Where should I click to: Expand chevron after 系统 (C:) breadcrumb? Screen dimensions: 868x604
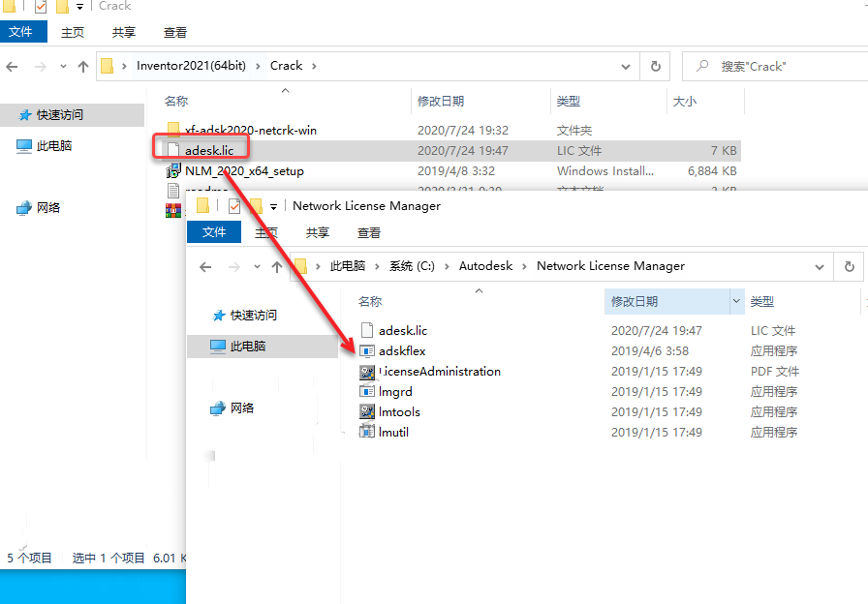click(447, 266)
